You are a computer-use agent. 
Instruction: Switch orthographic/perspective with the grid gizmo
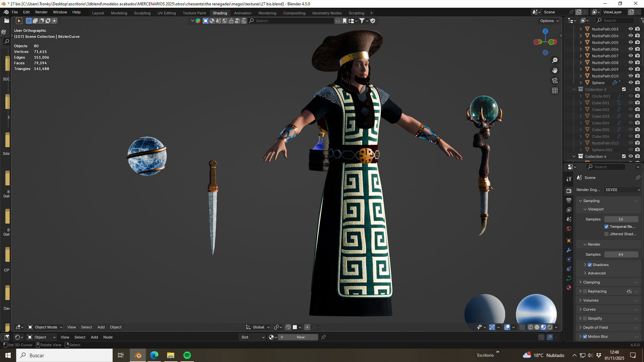[555, 90]
